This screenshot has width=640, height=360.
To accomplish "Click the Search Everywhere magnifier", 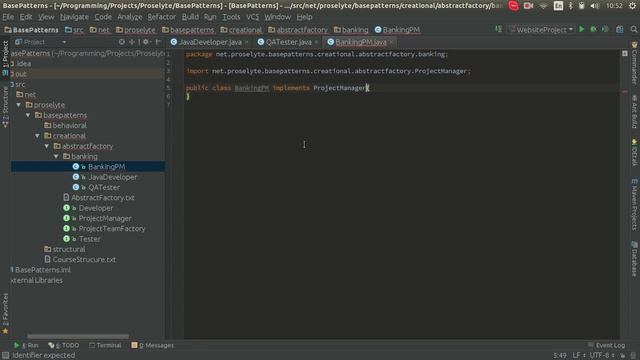I will click(633, 29).
